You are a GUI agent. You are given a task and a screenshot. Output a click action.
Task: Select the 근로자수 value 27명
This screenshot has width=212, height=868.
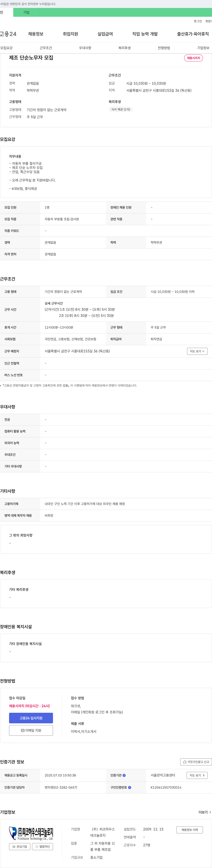tap(146, 845)
